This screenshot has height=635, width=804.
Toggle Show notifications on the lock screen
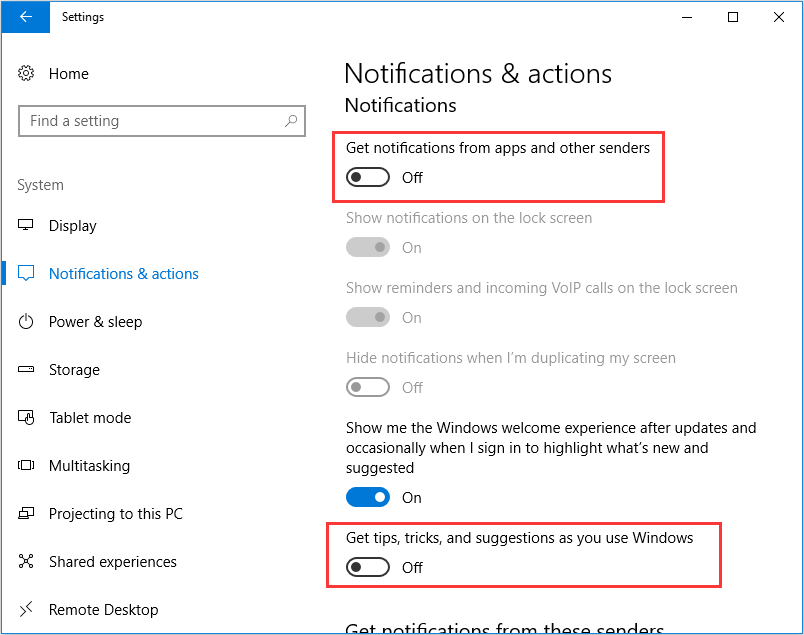[367, 246]
